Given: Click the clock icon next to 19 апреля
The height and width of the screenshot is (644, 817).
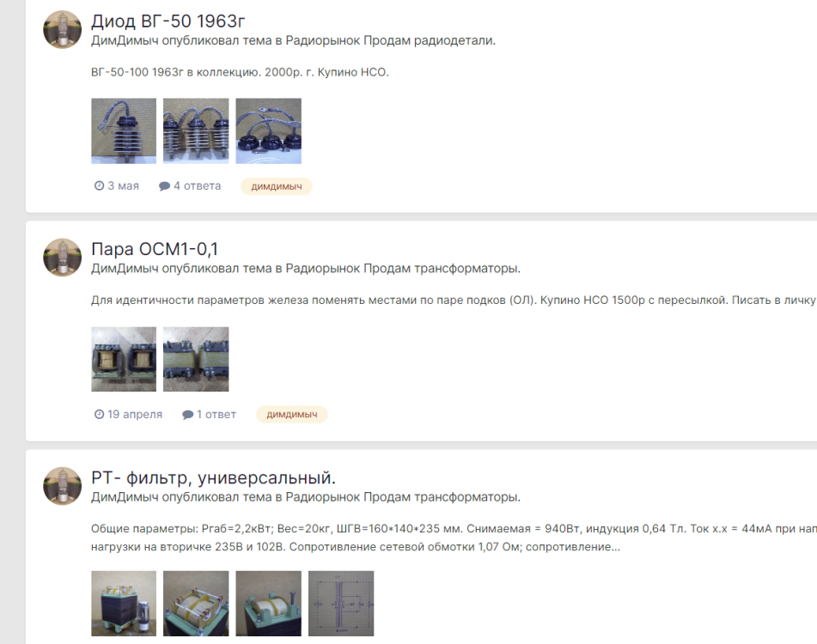Looking at the screenshot, I should 99,415.
